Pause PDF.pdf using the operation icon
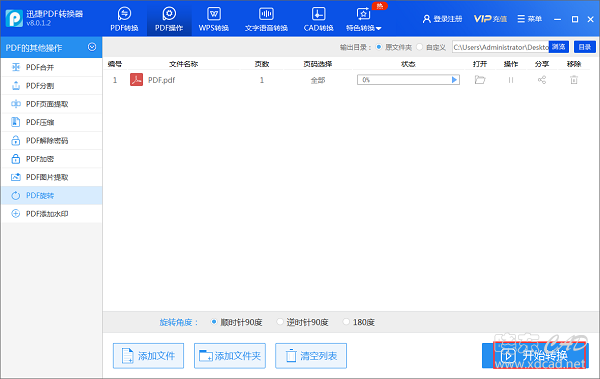The image size is (600, 379). point(510,80)
